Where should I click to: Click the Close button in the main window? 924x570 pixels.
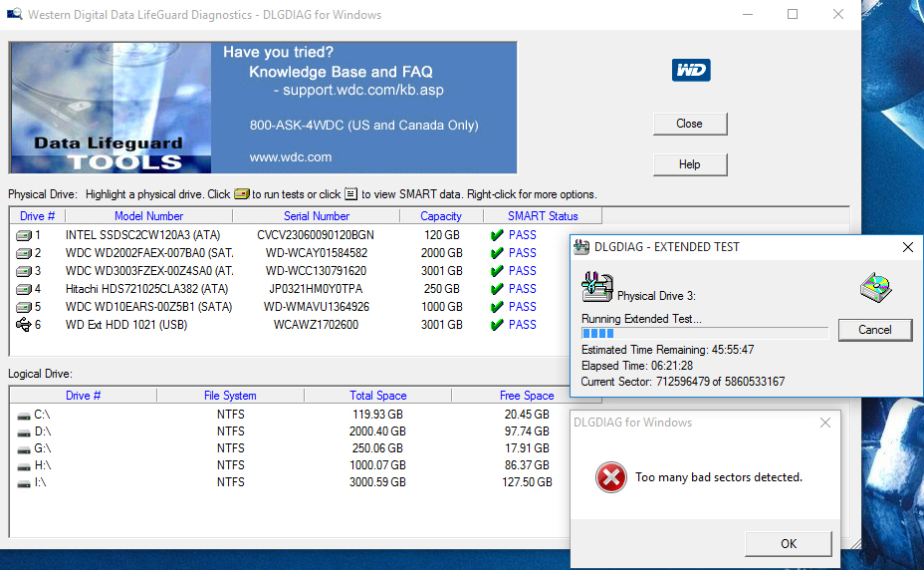(x=689, y=124)
